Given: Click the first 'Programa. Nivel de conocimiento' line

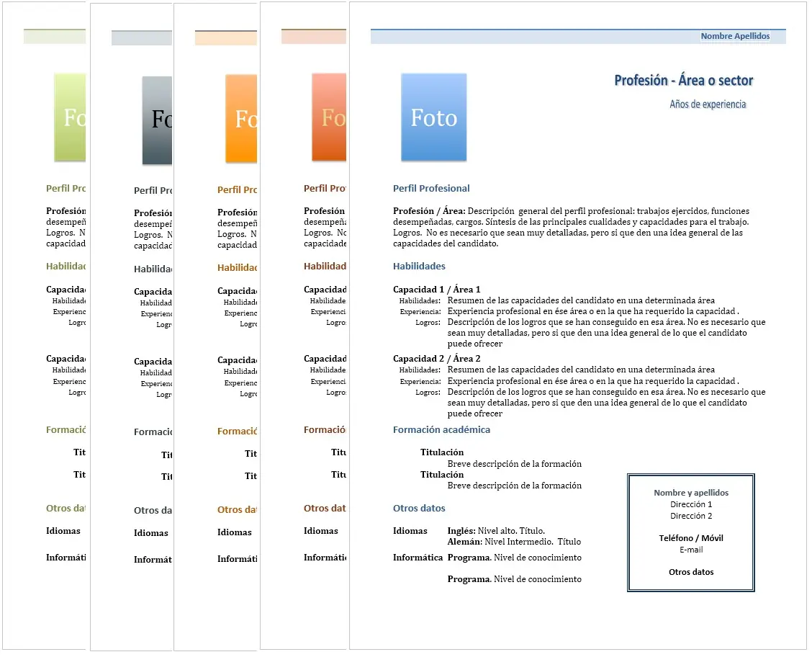Looking at the screenshot, I should click(514, 558).
